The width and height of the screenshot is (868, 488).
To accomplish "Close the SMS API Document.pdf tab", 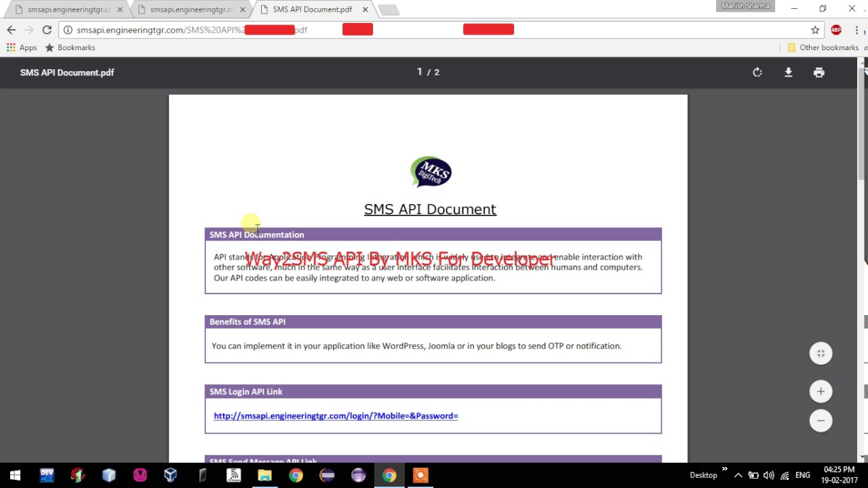I will click(365, 9).
